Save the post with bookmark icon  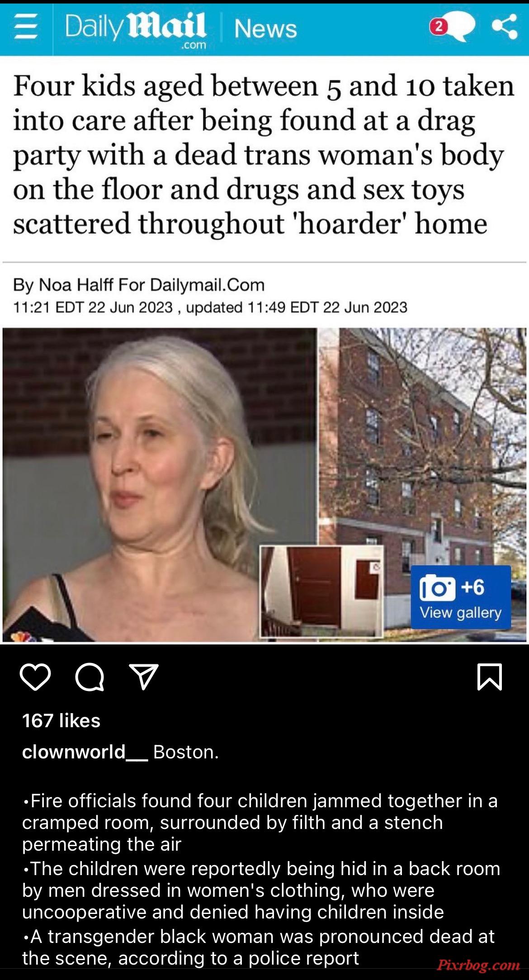click(x=490, y=677)
